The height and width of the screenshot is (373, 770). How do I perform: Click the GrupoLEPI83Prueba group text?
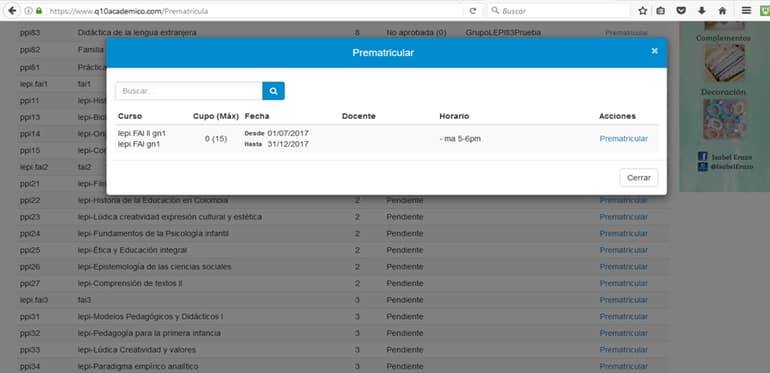(503, 32)
